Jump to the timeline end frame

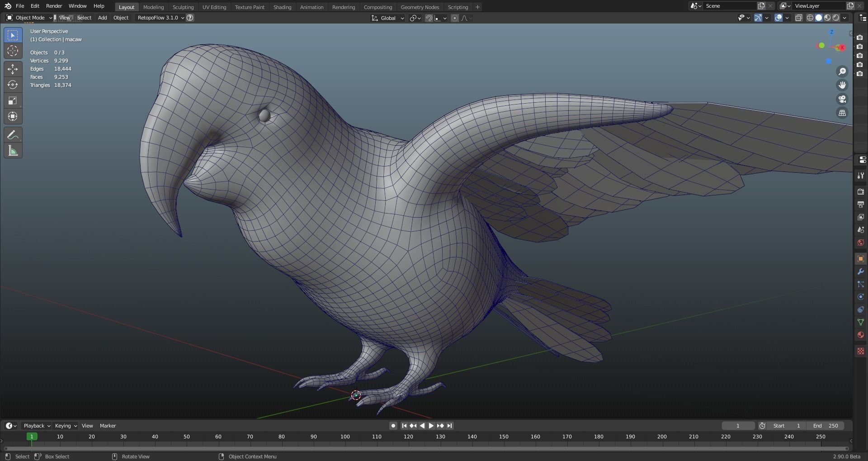(449, 426)
